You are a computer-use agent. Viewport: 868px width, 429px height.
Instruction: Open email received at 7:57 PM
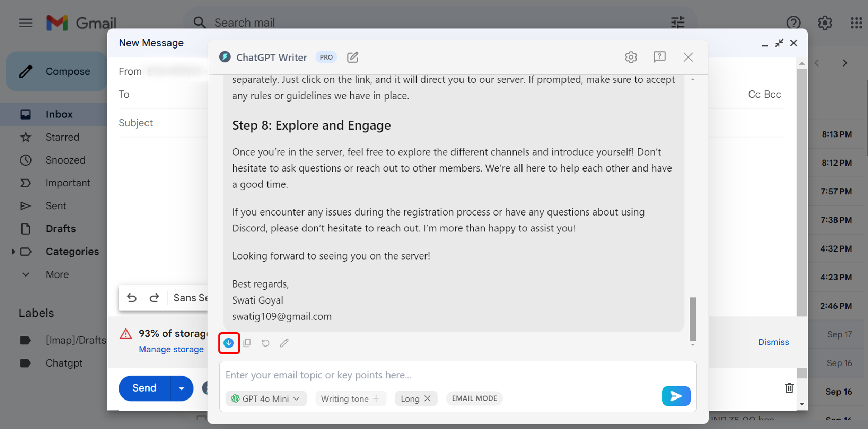pyautogui.click(x=837, y=191)
